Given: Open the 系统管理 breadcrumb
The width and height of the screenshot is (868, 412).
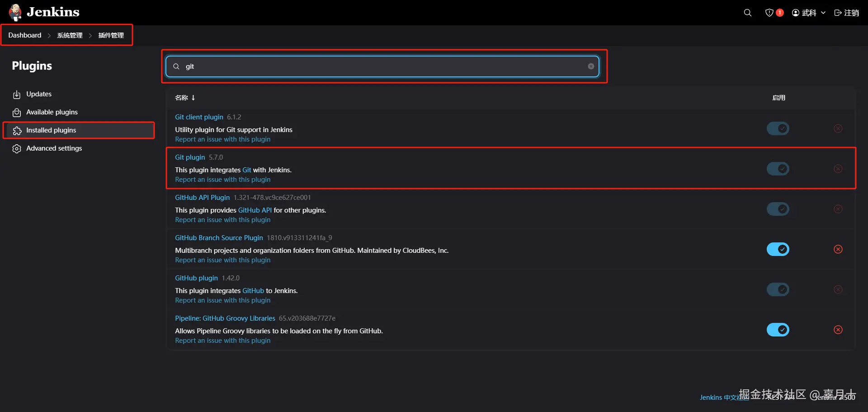Looking at the screenshot, I should tap(70, 35).
